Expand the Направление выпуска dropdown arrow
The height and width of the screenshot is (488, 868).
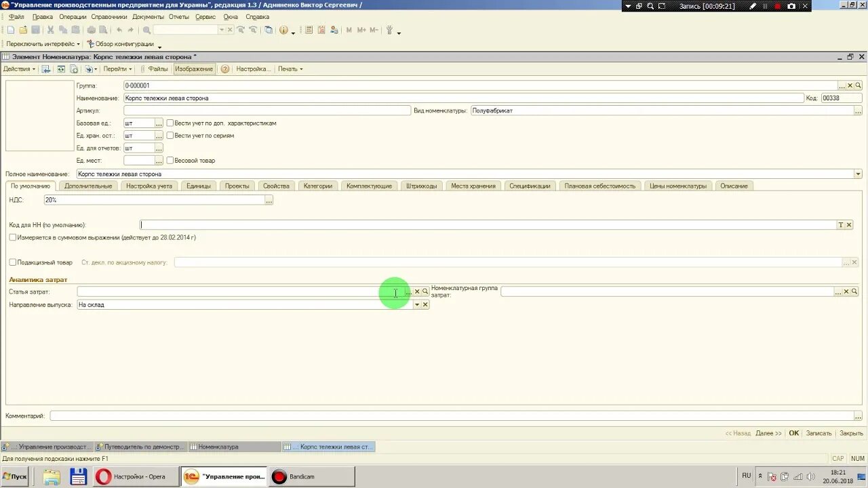click(417, 305)
